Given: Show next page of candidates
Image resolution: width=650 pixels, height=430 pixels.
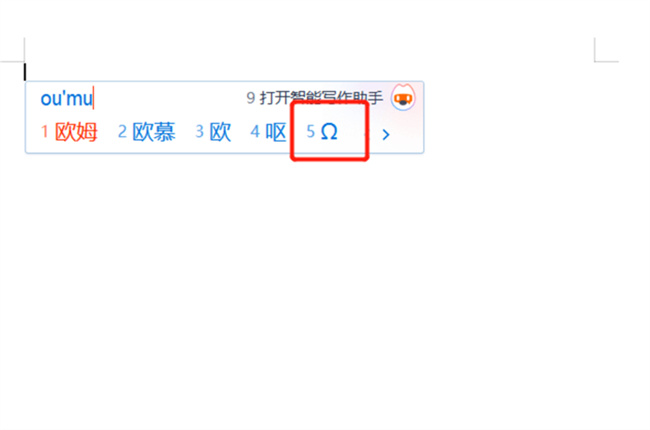Looking at the screenshot, I should [386, 134].
